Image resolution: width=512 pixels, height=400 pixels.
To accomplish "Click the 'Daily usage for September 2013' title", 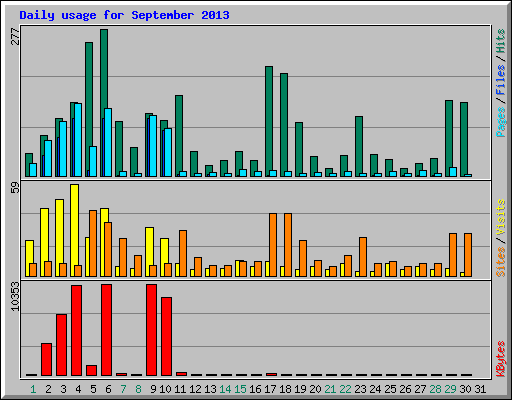I will point(124,15).
